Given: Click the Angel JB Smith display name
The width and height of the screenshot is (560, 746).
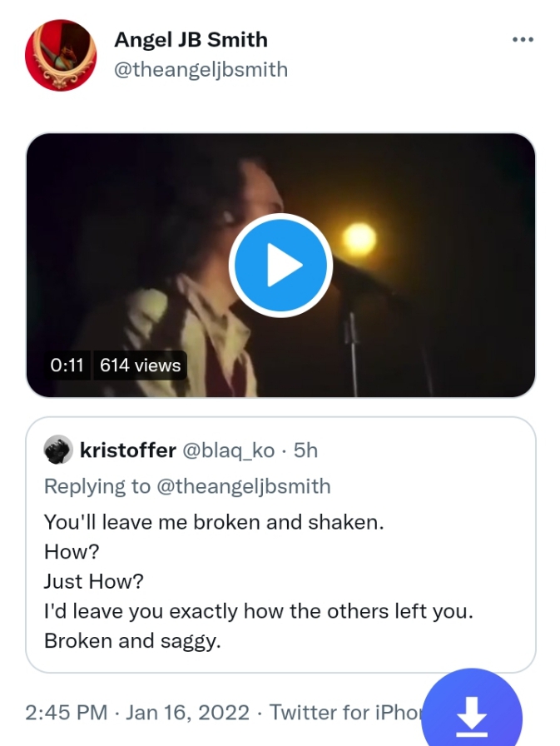Looking at the screenshot, I should [x=191, y=40].
